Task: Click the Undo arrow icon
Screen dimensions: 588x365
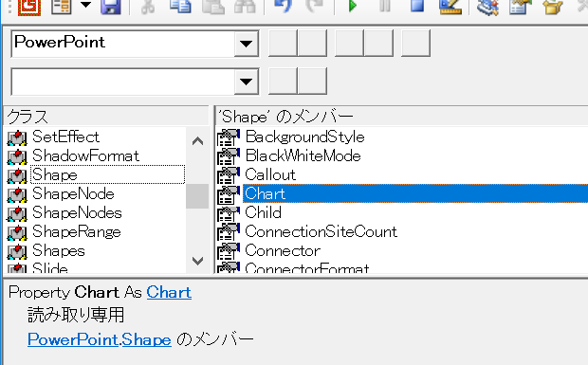Action: point(283,7)
